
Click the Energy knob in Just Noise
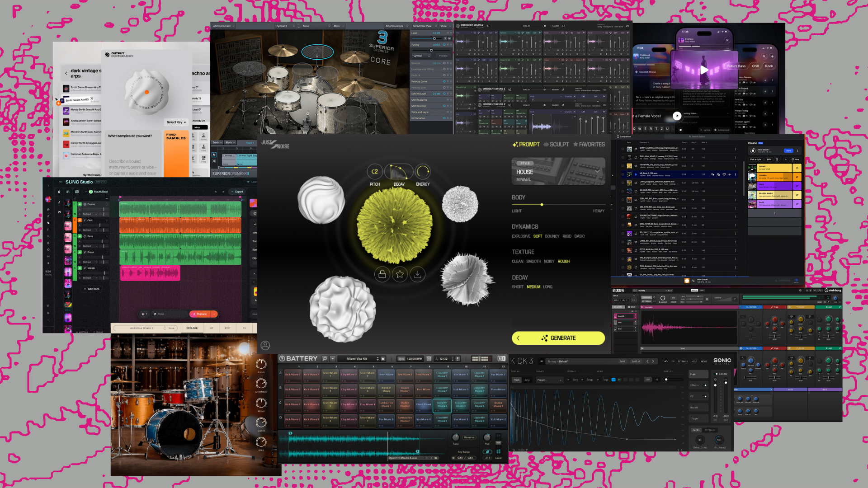[423, 172]
